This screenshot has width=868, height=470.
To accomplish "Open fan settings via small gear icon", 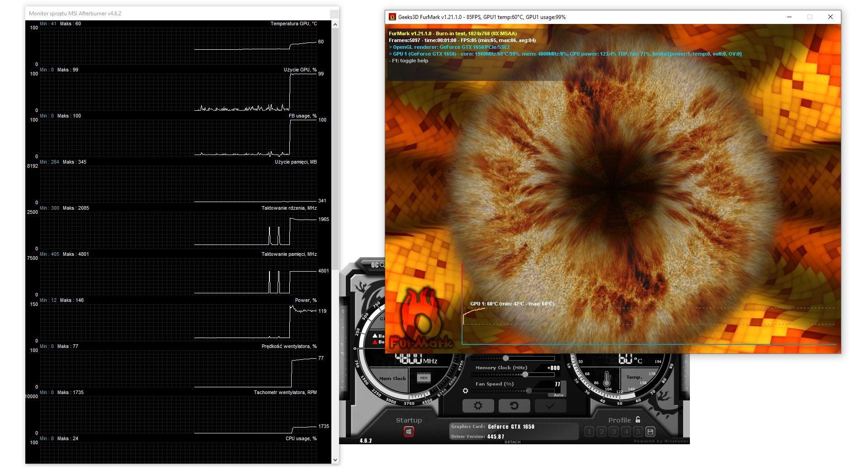I will coord(466,391).
